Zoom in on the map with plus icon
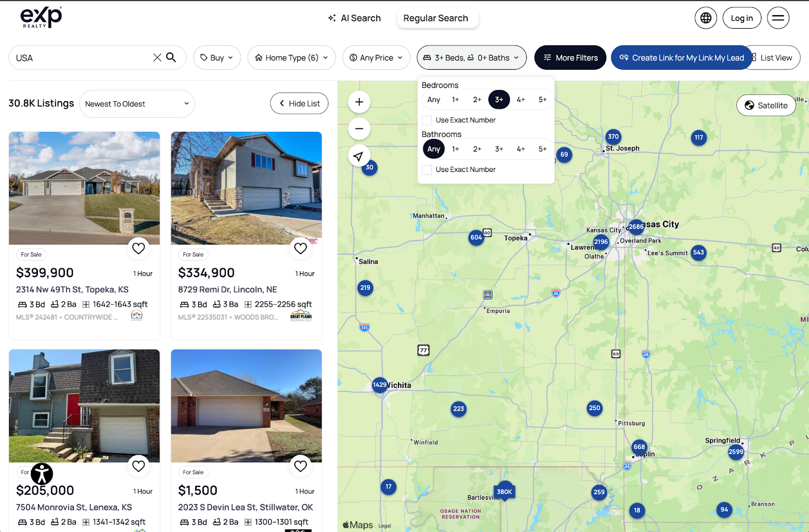 [x=359, y=102]
